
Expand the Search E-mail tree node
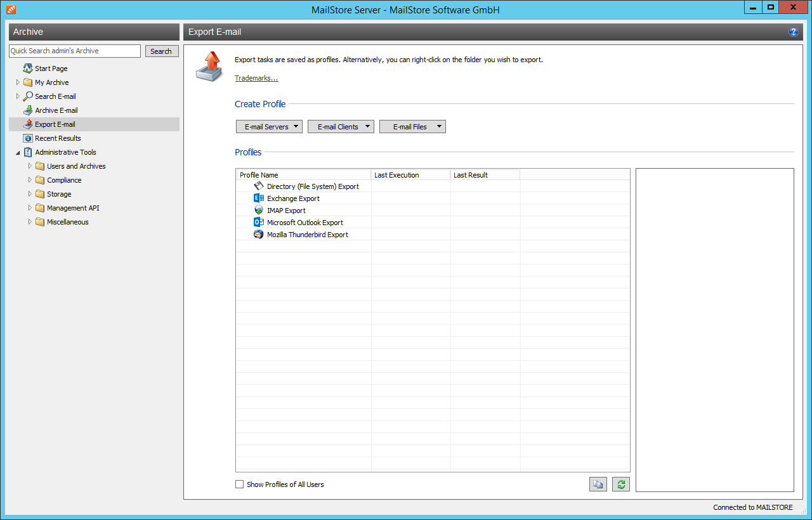pyautogui.click(x=18, y=96)
